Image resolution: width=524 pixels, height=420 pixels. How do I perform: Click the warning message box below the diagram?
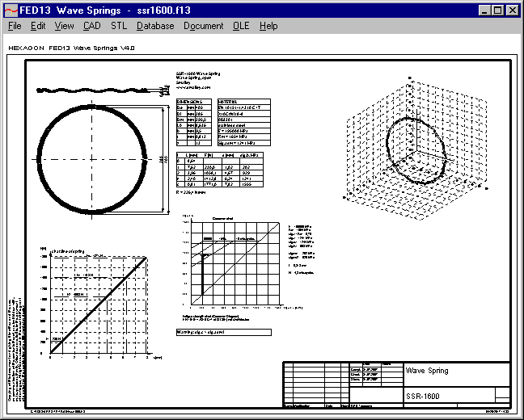pyautogui.click(x=224, y=331)
